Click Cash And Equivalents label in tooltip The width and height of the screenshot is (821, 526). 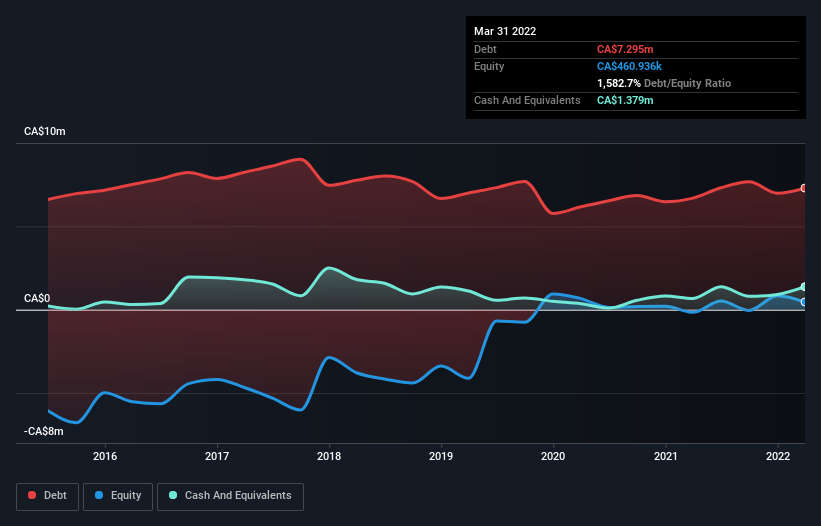(527, 100)
